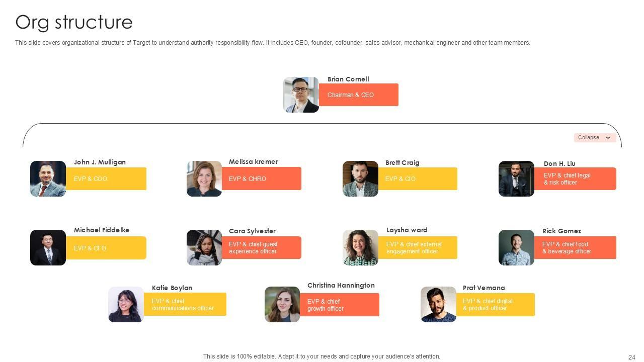644x362 pixels.
Task: Select the Chairman & CEO label box
Action: 358,95
